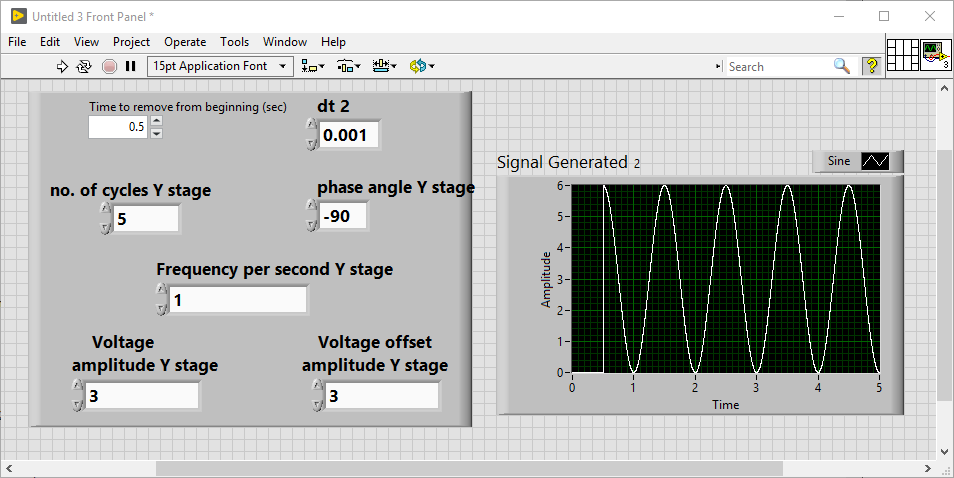Increment phase angle Y stage

312,206
